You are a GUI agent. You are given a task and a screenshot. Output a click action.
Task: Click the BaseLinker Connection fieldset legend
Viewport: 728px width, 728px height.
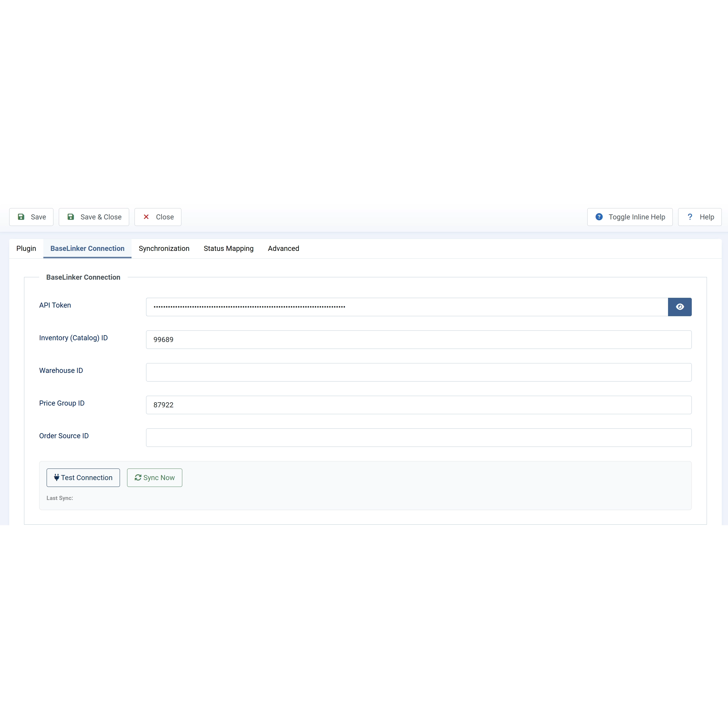click(83, 277)
